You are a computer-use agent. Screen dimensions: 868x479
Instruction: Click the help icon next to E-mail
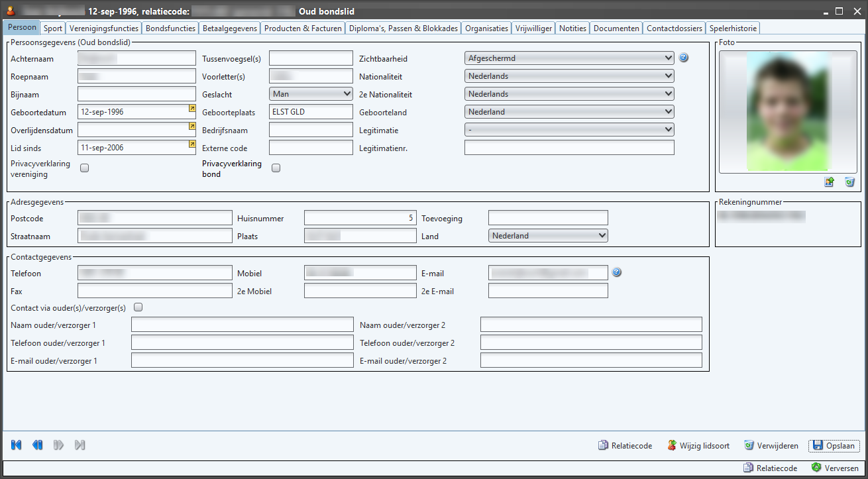click(616, 272)
